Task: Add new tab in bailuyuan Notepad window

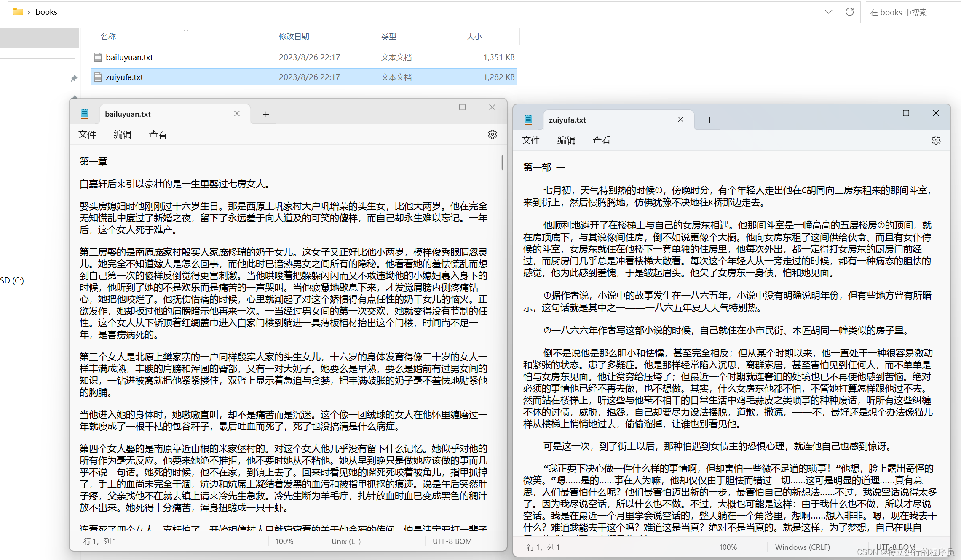Action: point(266,114)
